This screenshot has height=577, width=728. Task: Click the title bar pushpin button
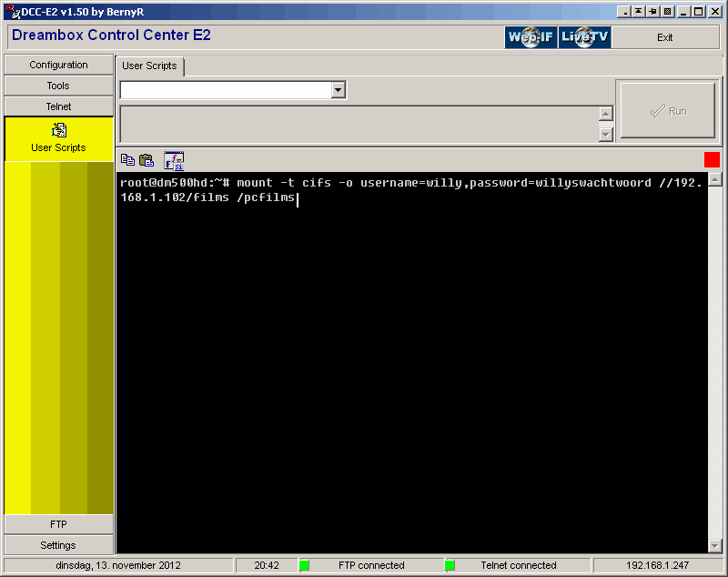653,12
